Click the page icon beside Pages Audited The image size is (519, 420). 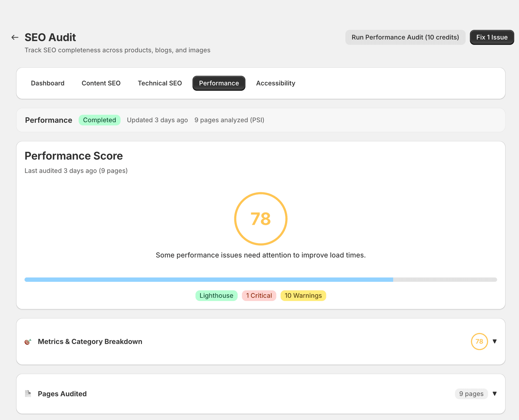(x=28, y=394)
